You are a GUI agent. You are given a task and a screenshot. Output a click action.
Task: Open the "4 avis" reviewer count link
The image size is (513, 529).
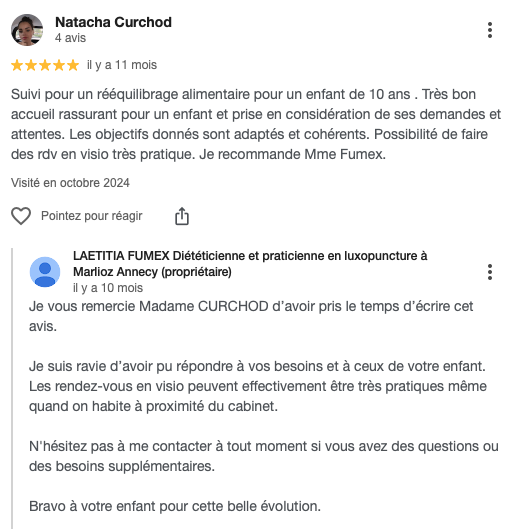pyautogui.click(x=70, y=38)
